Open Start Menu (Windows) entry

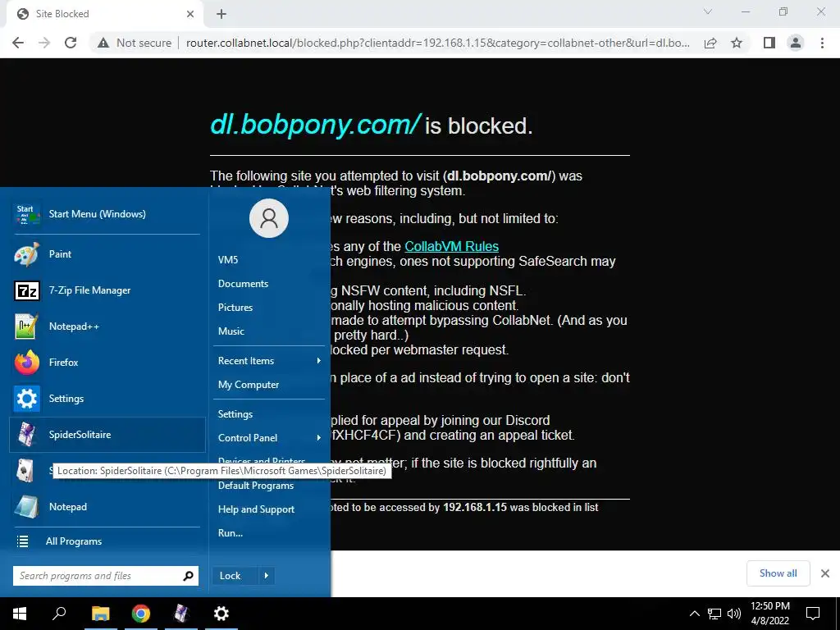click(107, 214)
